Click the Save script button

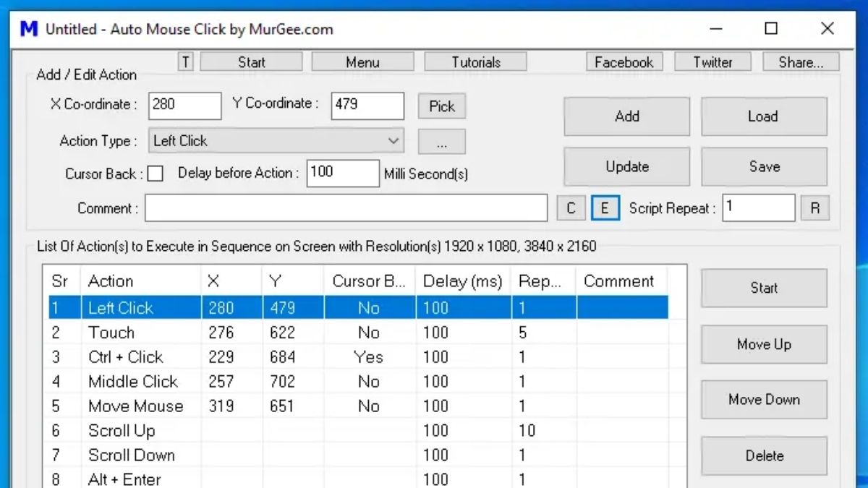tap(764, 166)
